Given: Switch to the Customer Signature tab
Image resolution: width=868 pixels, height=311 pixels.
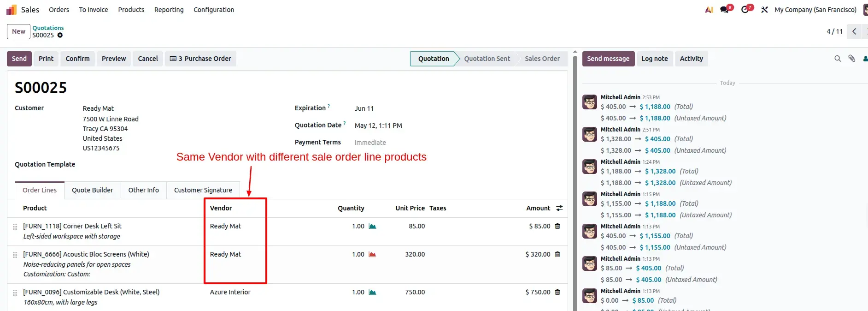Looking at the screenshot, I should point(203,190).
